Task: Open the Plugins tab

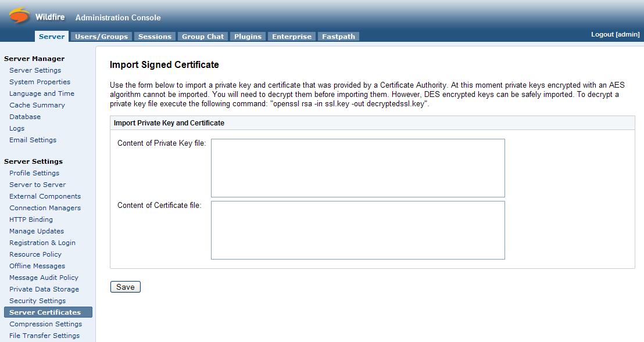Action: point(248,37)
